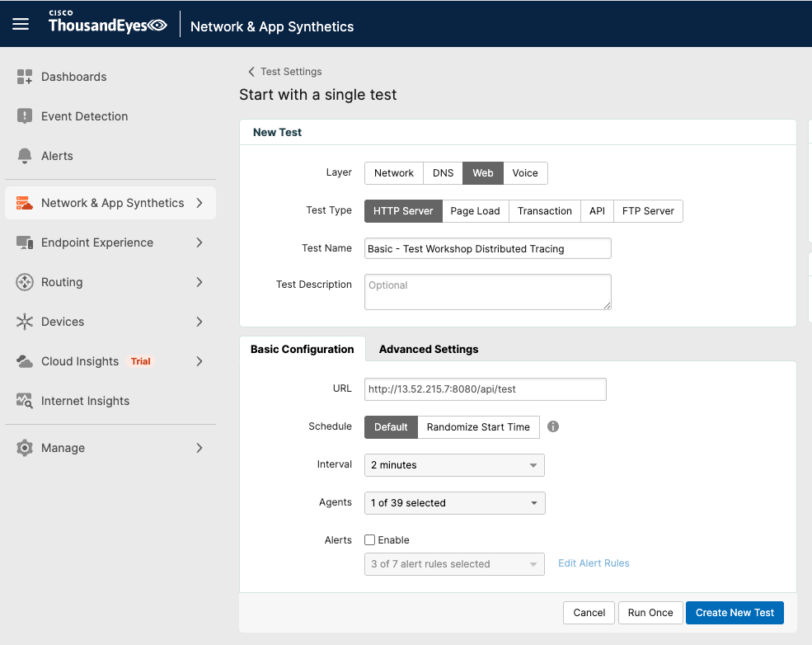
Task: Choose HTTP Server test type
Action: tap(403, 211)
